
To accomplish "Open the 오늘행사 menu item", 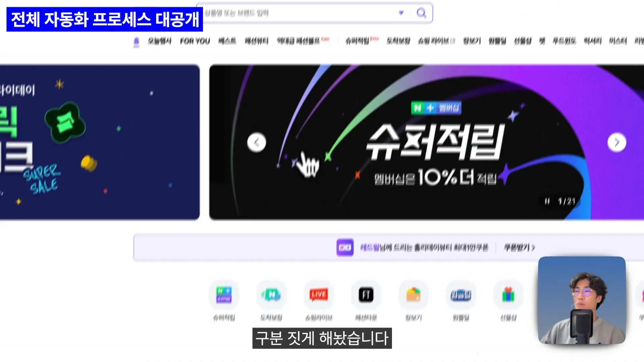I will (x=160, y=41).
